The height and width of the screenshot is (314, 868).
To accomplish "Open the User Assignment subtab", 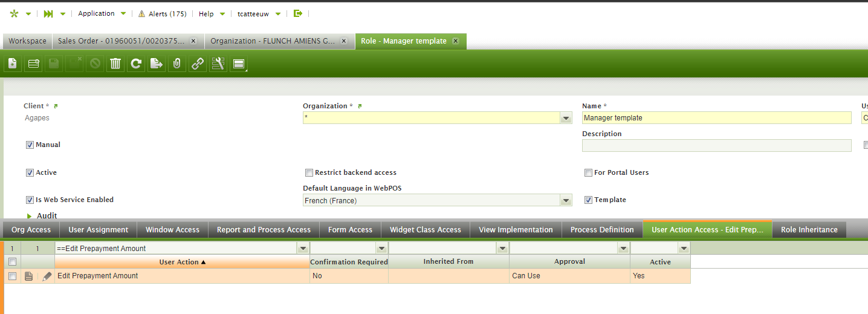I will [99, 230].
